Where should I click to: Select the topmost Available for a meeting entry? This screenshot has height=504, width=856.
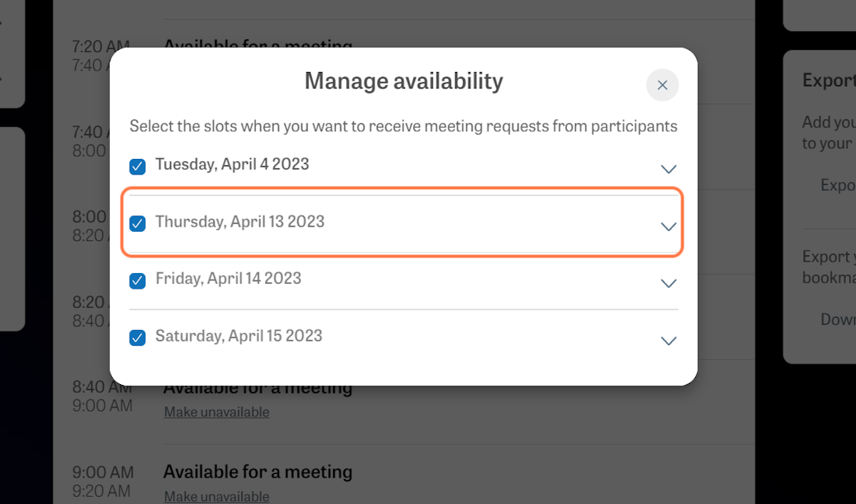pos(258,46)
